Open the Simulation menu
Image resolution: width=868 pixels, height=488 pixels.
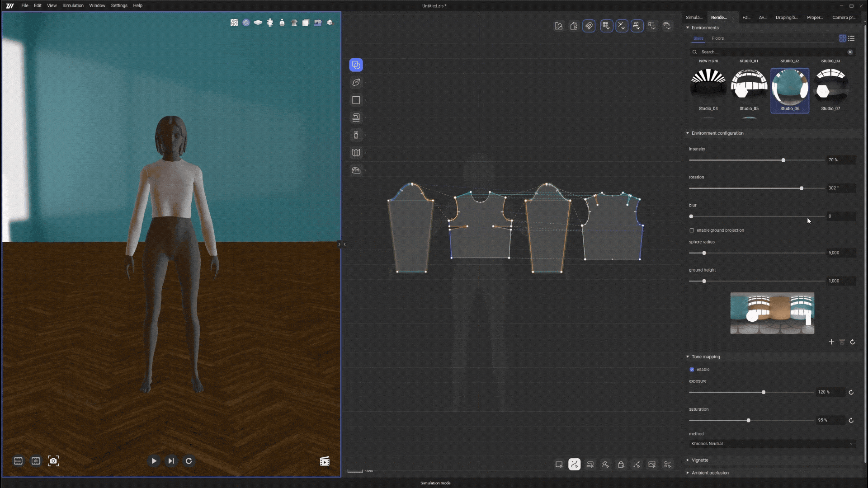73,5
